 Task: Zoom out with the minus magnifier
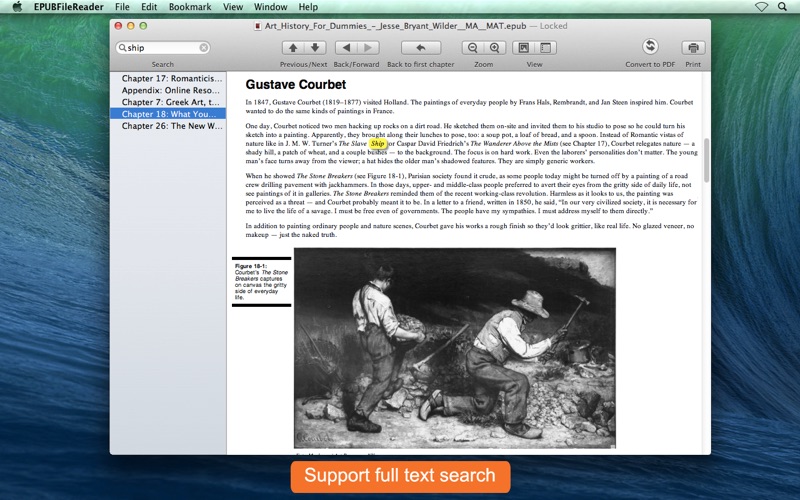(x=472, y=48)
